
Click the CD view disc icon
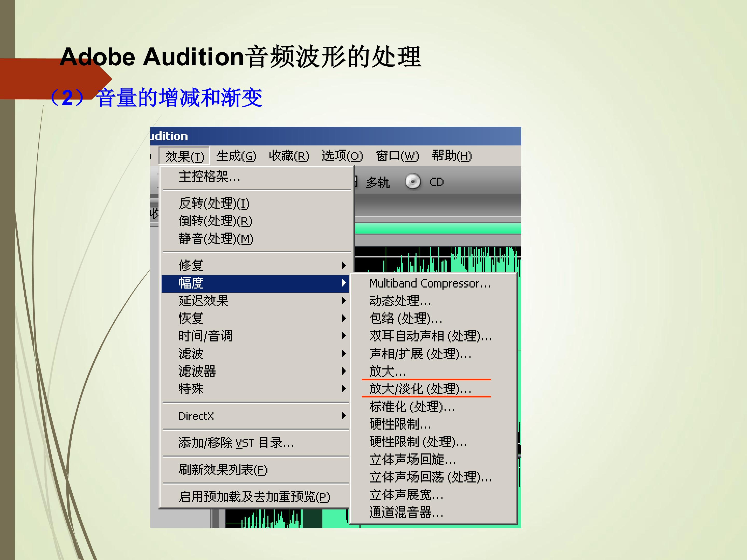(x=413, y=181)
